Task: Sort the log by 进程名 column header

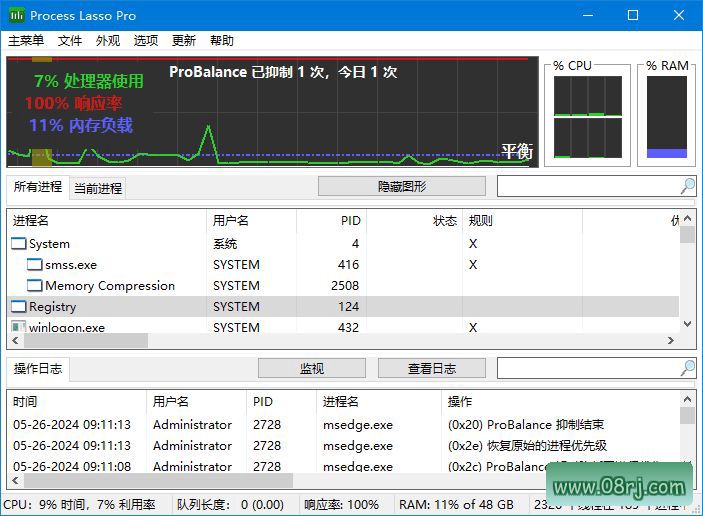Action: pos(379,402)
